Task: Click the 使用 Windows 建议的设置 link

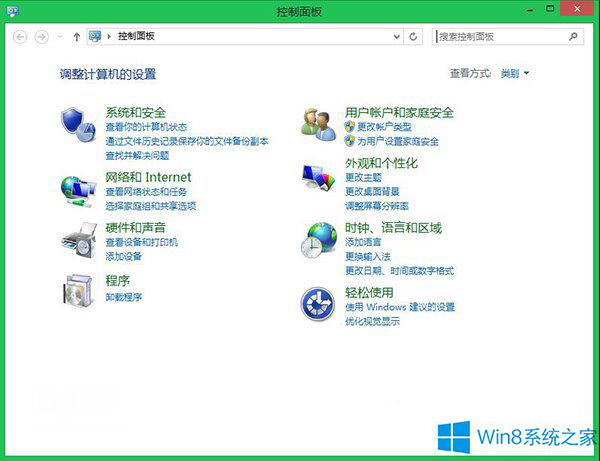Action: coord(400,307)
